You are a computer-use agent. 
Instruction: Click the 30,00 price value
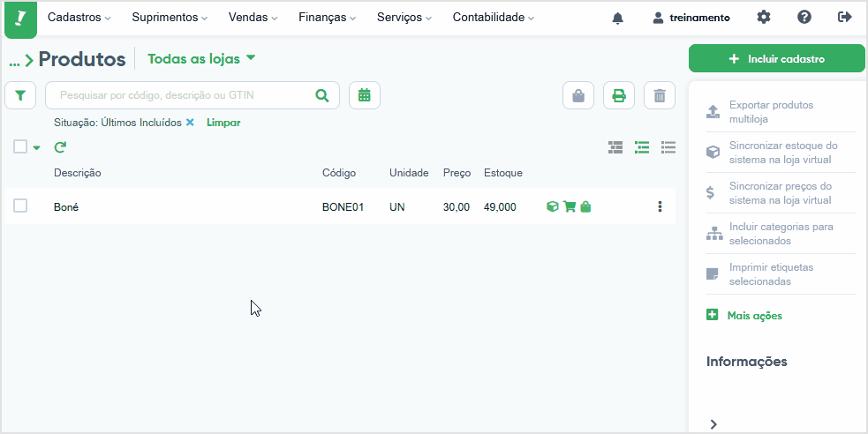click(457, 207)
